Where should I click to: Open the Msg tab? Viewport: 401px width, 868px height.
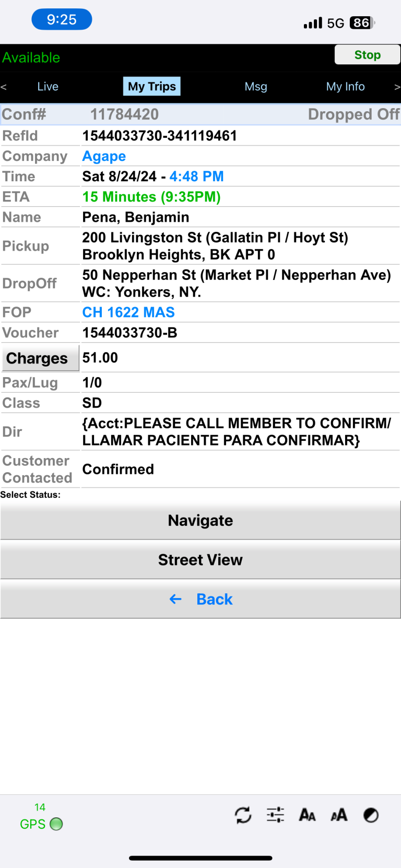(256, 87)
